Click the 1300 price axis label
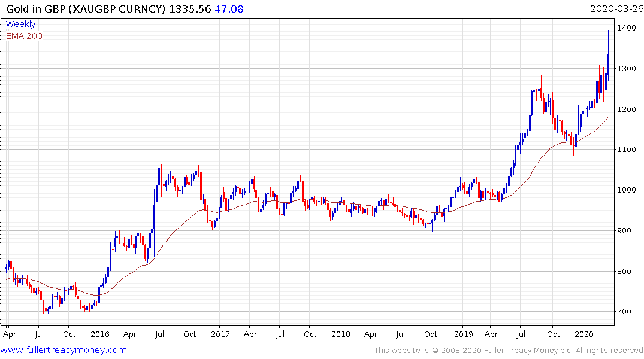The height and width of the screenshot is (359, 644). click(627, 69)
